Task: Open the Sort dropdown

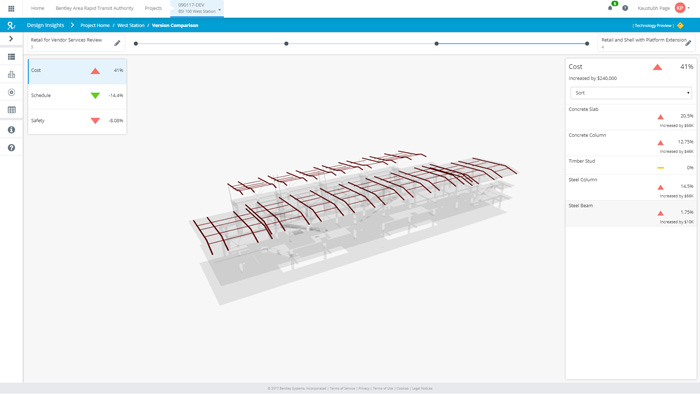Action: [x=631, y=93]
